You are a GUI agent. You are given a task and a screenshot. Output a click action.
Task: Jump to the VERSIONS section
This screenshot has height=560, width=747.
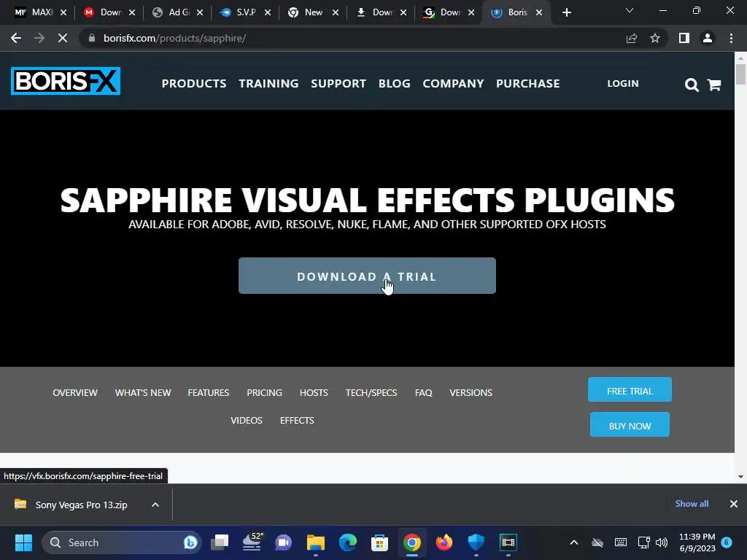pos(471,393)
